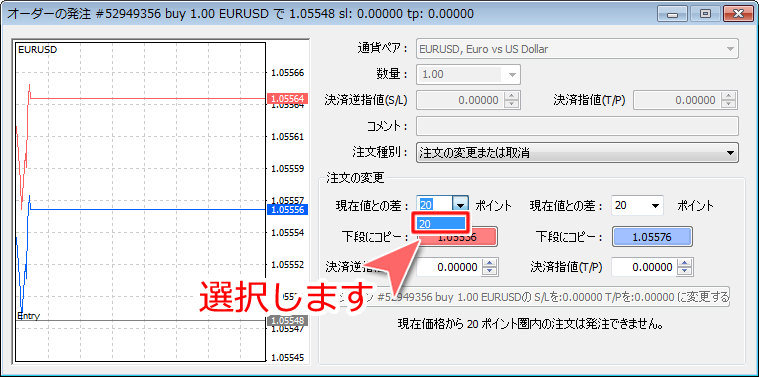Click the 1.05561 axis value

288,137
